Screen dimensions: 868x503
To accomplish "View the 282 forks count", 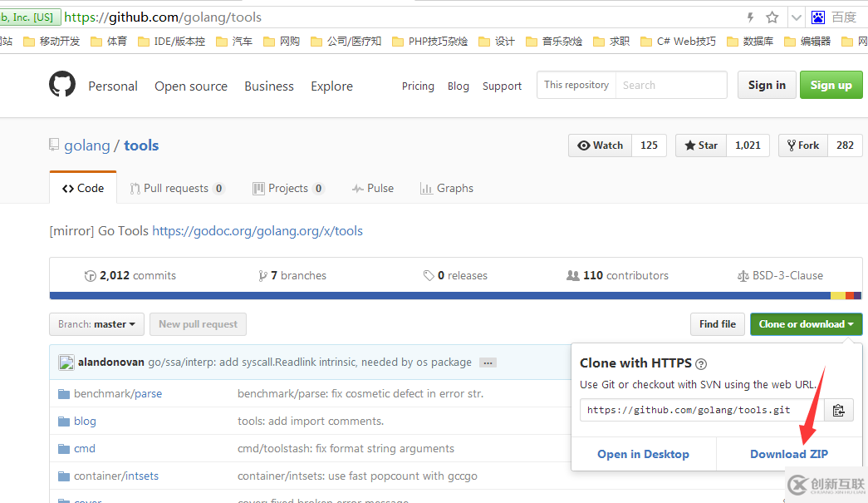I will 845,145.
